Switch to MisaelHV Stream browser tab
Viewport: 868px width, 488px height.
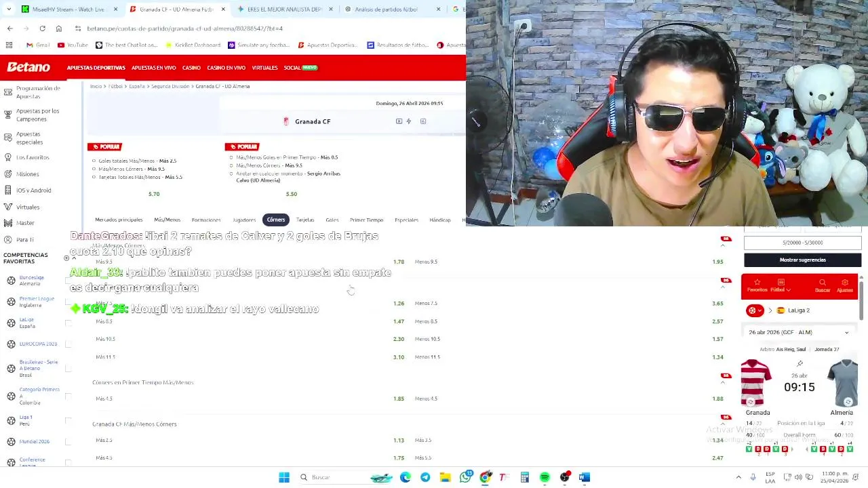click(x=69, y=9)
